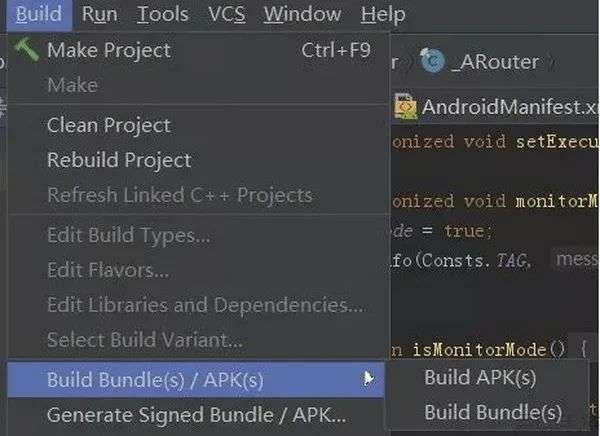This screenshot has height=436, width=600.
Task: Expand the Build Bundle(s) / APK(s) submenu arrow
Action: (368, 379)
